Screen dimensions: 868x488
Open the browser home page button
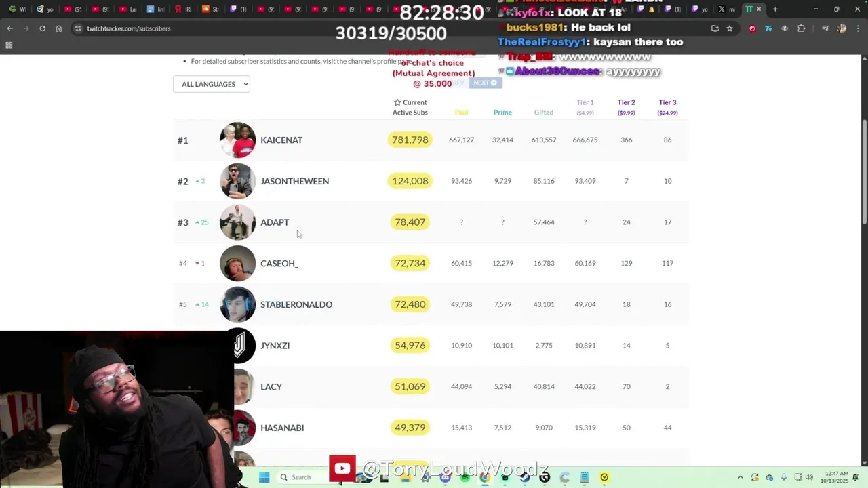(58, 28)
